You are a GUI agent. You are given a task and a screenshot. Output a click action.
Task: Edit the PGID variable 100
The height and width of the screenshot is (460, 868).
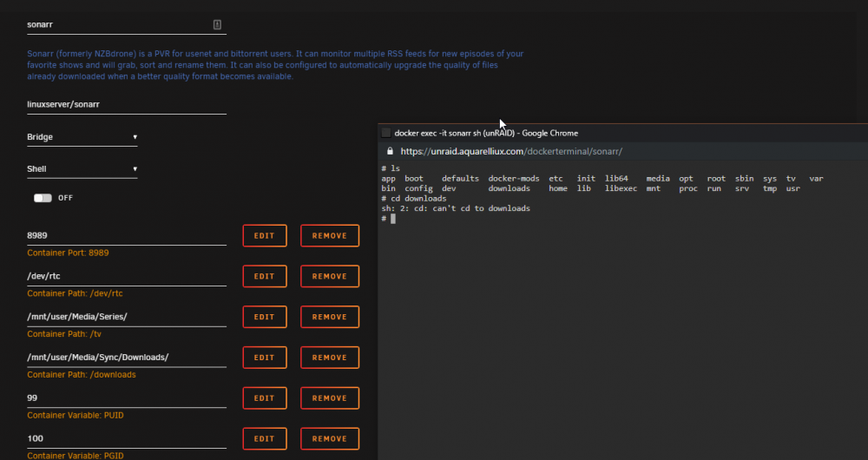tap(265, 439)
